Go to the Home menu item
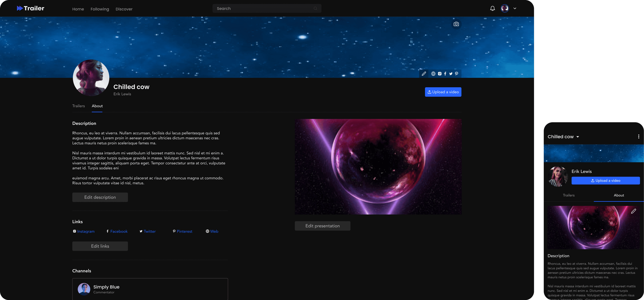The height and width of the screenshot is (300, 644). pyautogui.click(x=78, y=9)
